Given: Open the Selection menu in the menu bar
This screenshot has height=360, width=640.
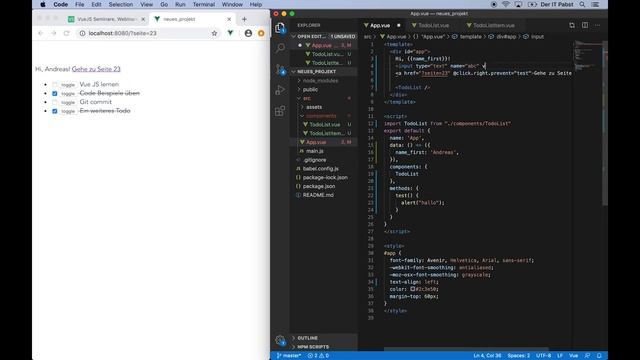Looking at the screenshot, I should [x=120, y=4].
